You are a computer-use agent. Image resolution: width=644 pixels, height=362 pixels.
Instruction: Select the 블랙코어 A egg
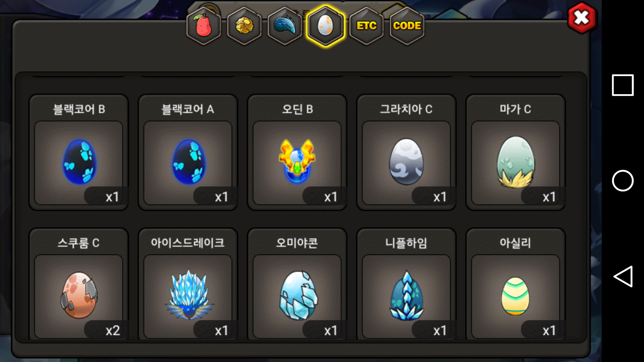[x=188, y=153]
